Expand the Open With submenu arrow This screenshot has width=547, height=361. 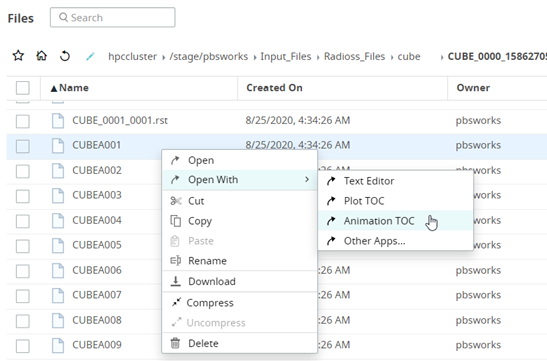tap(307, 179)
